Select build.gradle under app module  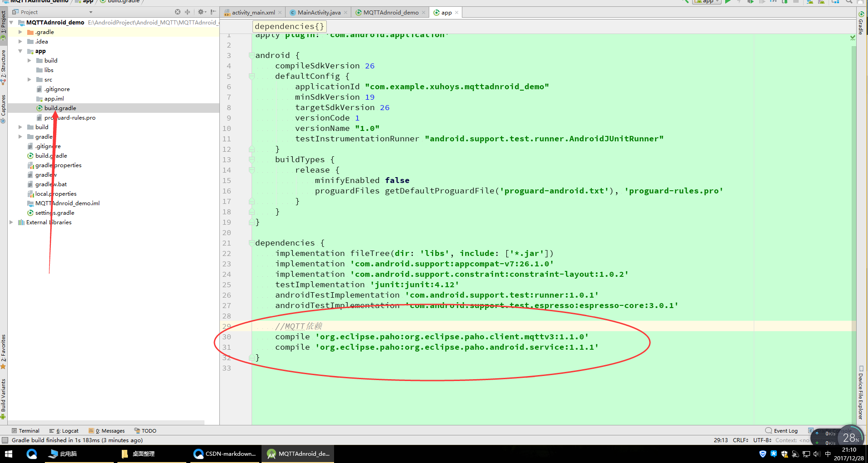[60, 108]
